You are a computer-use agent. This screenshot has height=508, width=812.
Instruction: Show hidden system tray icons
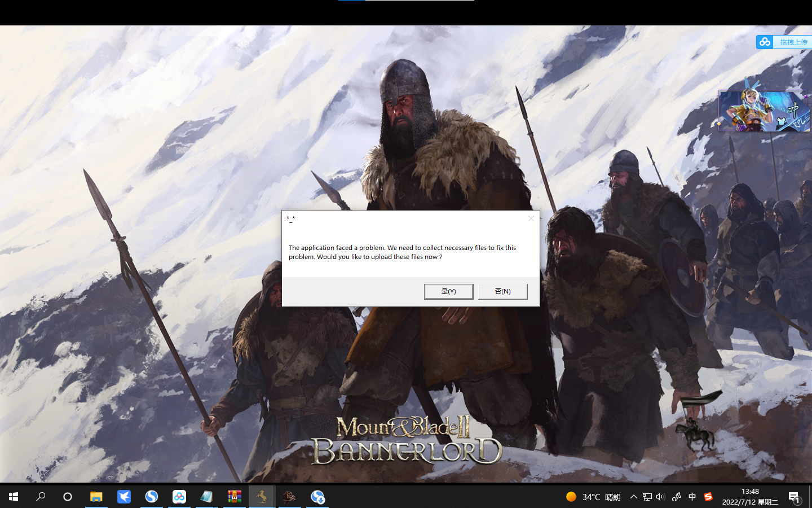pyautogui.click(x=634, y=497)
